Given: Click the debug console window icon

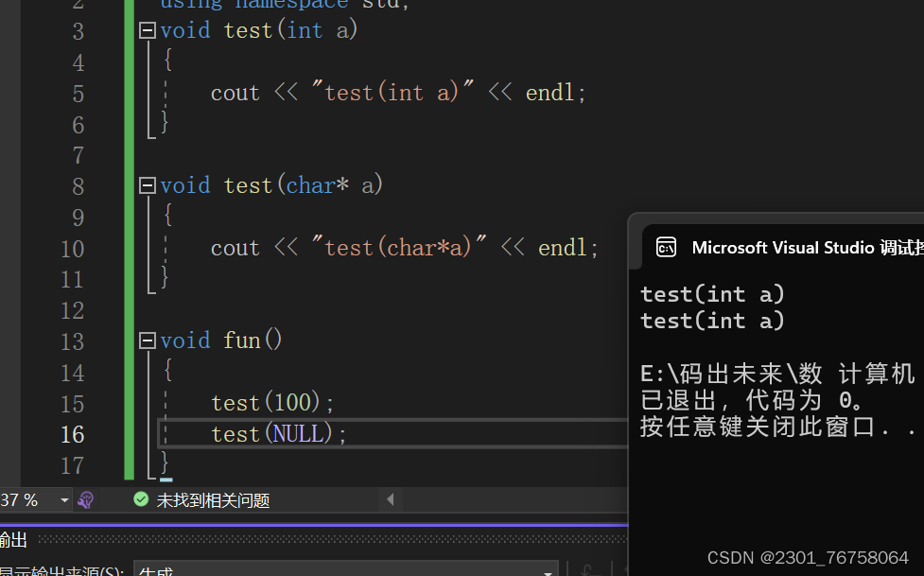Looking at the screenshot, I should pos(666,248).
